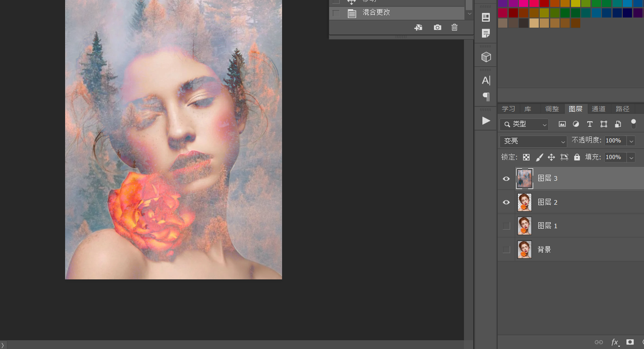Select the 图层 tab
This screenshot has height=349, width=644.
click(576, 109)
